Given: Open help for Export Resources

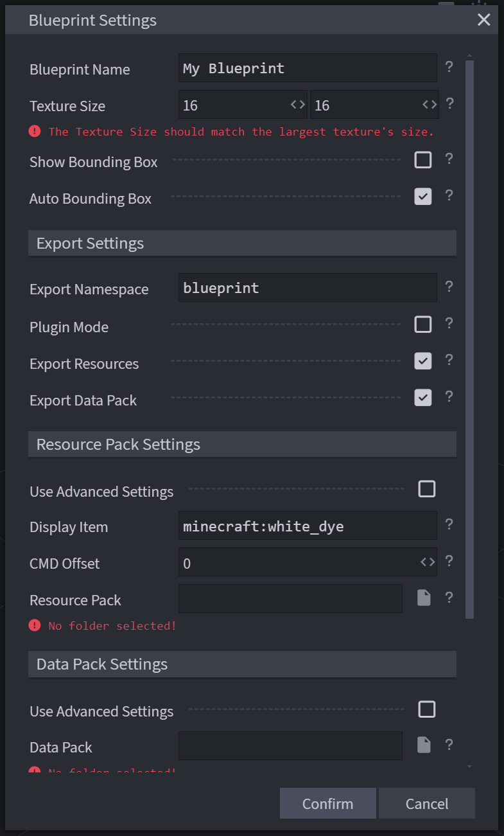Looking at the screenshot, I should point(449,360).
